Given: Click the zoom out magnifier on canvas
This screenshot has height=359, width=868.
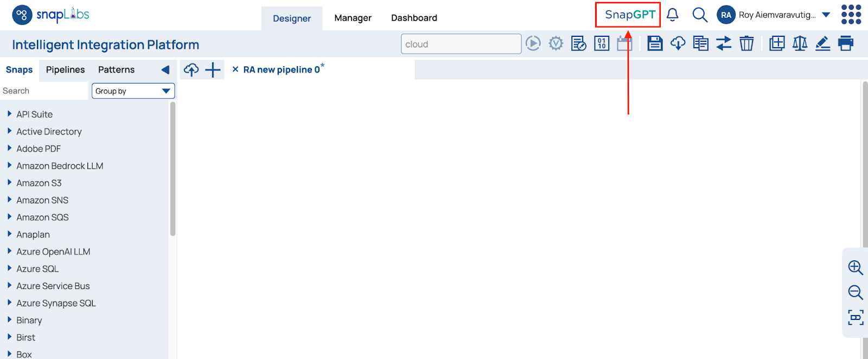Looking at the screenshot, I should click(x=856, y=292).
